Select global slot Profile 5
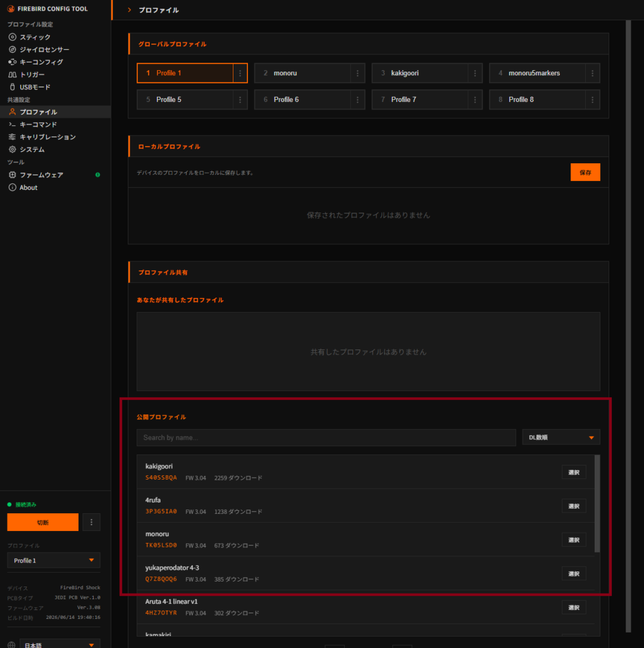Screen dimensions: 644x648 185,99
